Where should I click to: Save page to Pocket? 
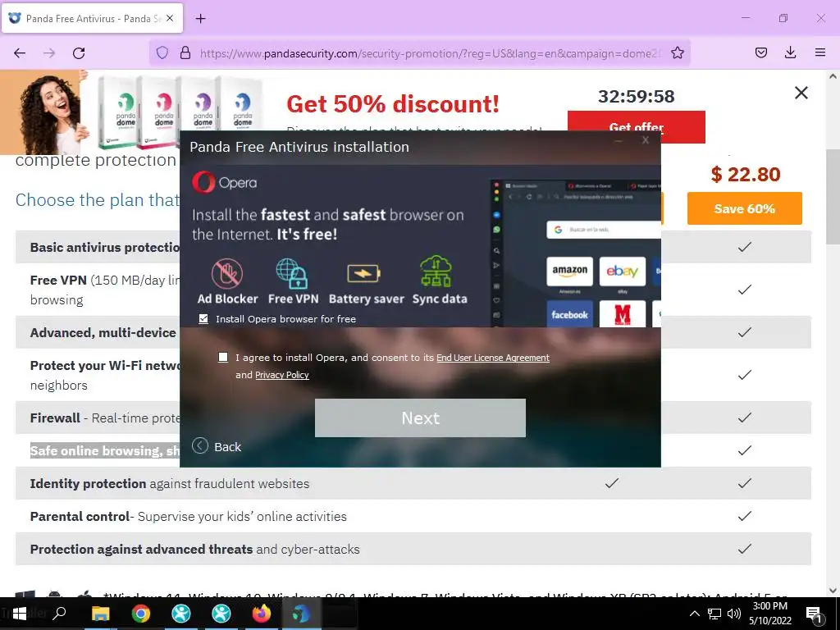point(760,52)
